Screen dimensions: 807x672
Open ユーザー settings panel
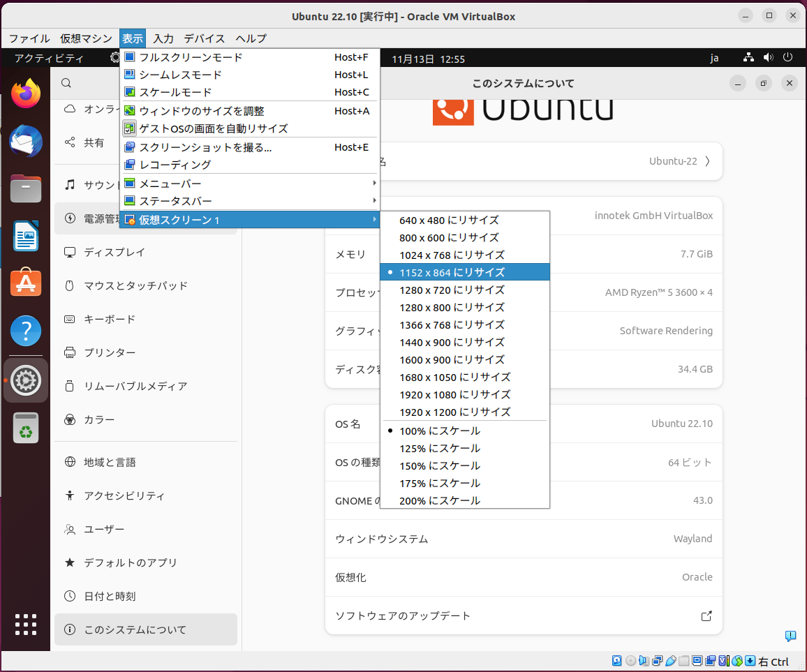click(146, 529)
